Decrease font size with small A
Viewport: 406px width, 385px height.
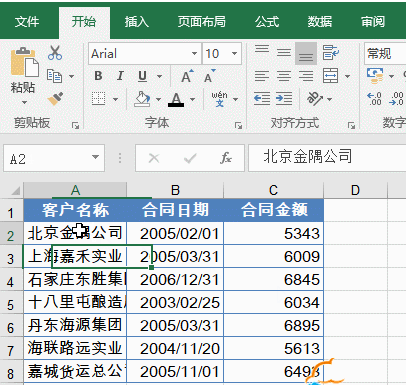(x=210, y=76)
